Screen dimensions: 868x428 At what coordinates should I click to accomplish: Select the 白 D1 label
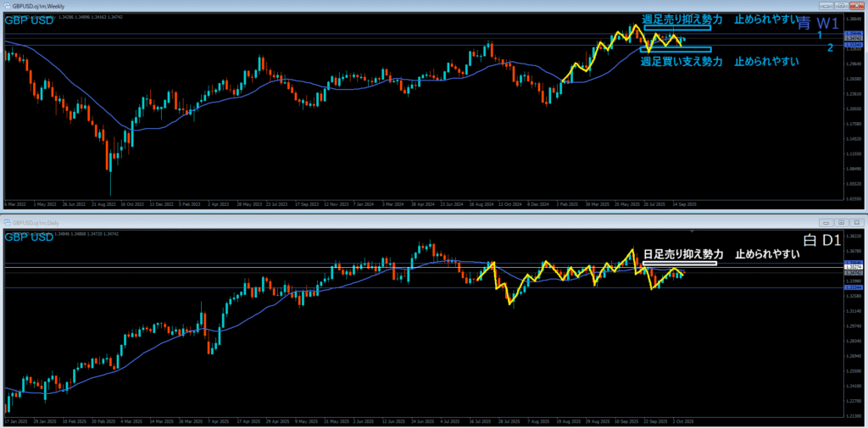point(821,241)
